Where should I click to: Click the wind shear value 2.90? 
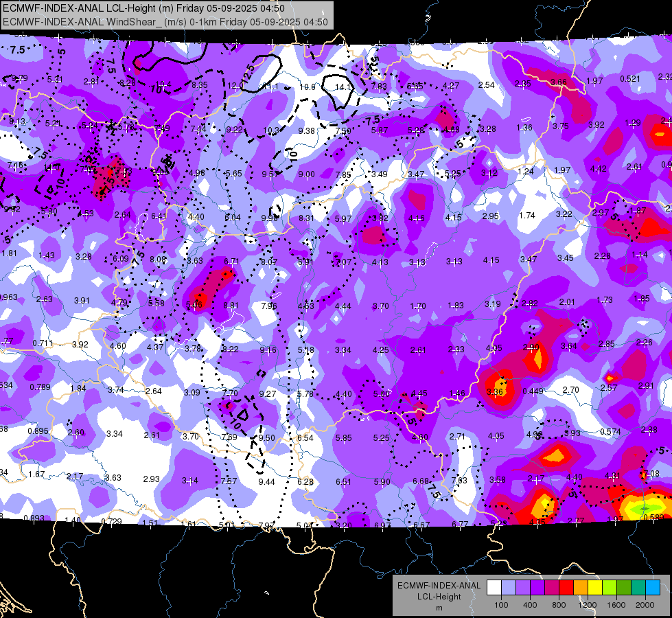pos(531,347)
